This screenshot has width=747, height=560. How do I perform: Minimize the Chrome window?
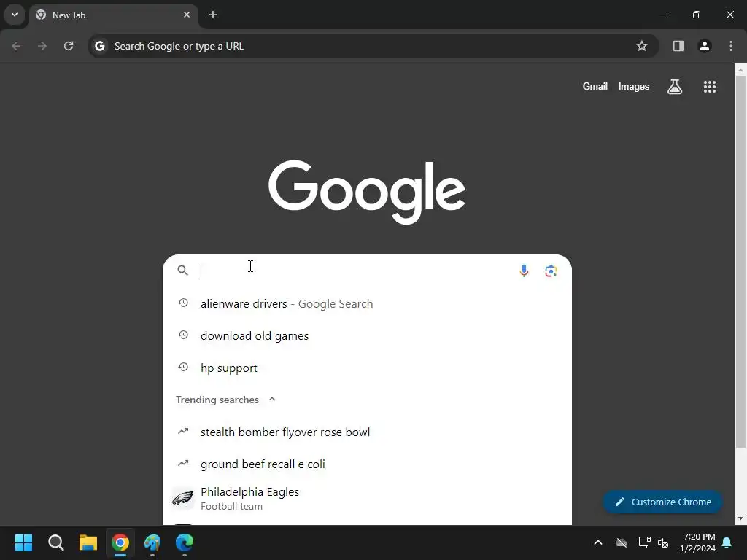click(x=662, y=15)
